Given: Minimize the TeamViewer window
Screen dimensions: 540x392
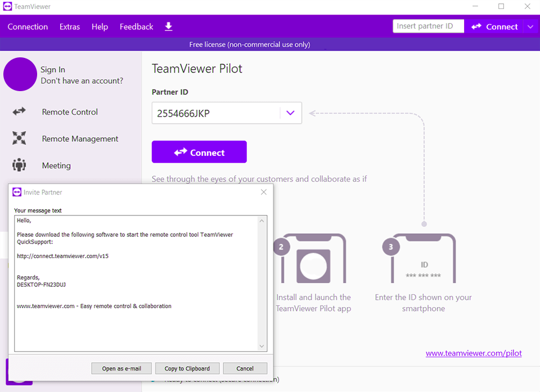Looking at the screenshot, I should 475,7.
